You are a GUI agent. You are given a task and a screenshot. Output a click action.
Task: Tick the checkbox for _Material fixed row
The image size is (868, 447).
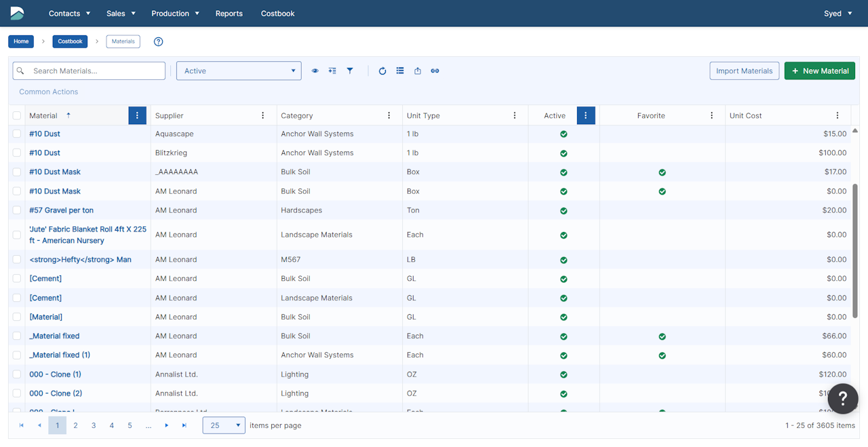(x=17, y=336)
